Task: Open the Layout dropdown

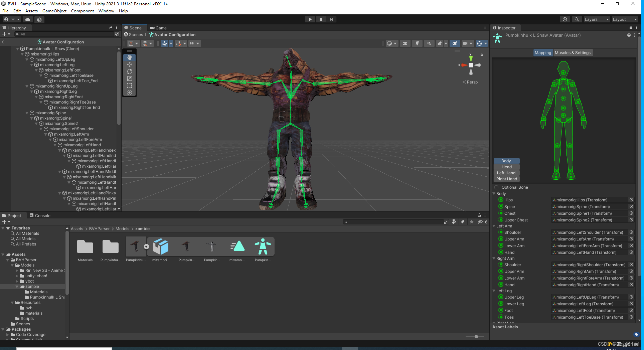Action: (x=625, y=19)
